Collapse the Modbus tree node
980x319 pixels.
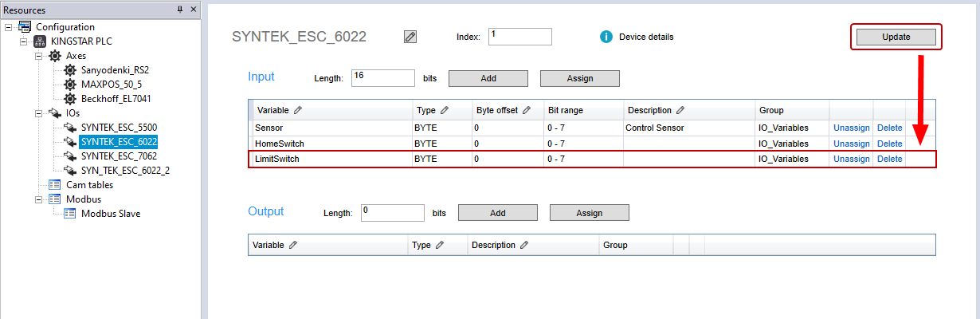[x=37, y=199]
